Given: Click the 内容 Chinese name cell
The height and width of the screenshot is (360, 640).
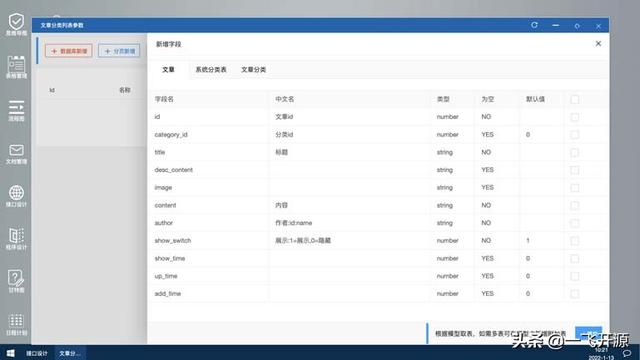Looking at the screenshot, I should click(x=281, y=205).
